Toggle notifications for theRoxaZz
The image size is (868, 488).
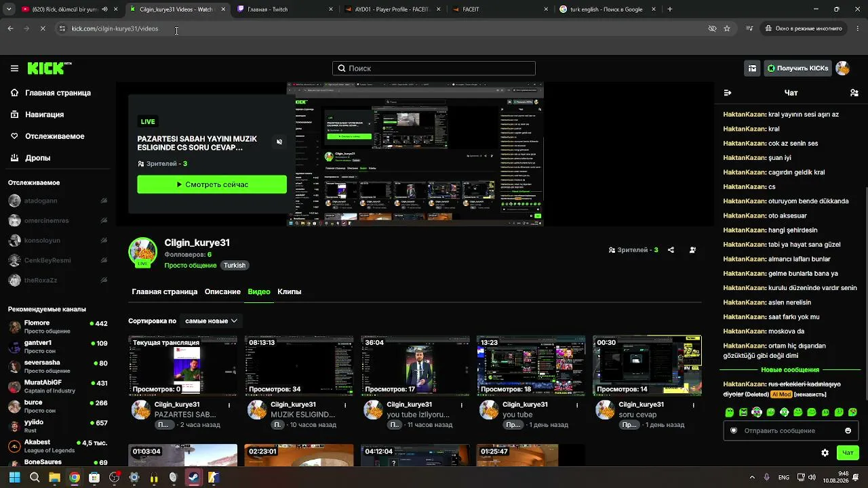tap(104, 281)
